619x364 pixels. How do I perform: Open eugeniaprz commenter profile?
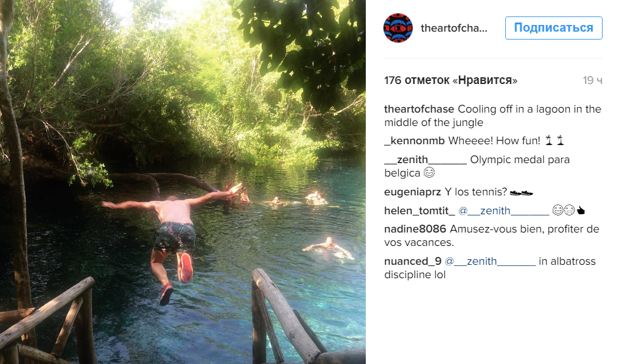tap(413, 192)
